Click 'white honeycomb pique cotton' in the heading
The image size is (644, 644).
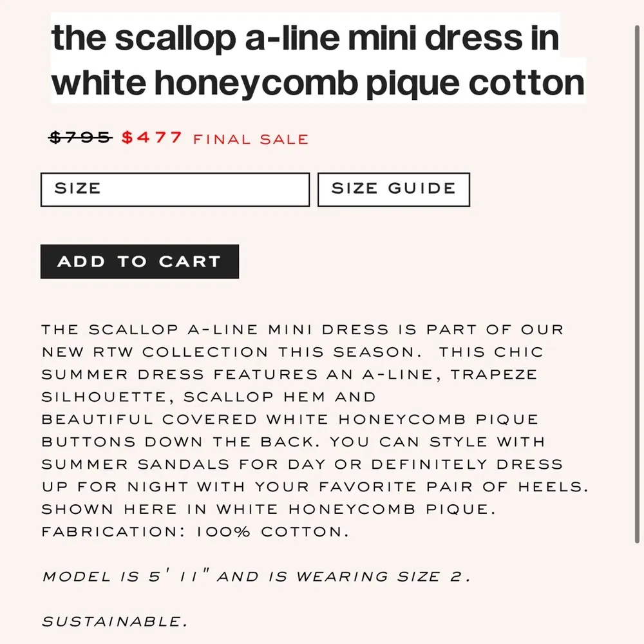(317, 82)
